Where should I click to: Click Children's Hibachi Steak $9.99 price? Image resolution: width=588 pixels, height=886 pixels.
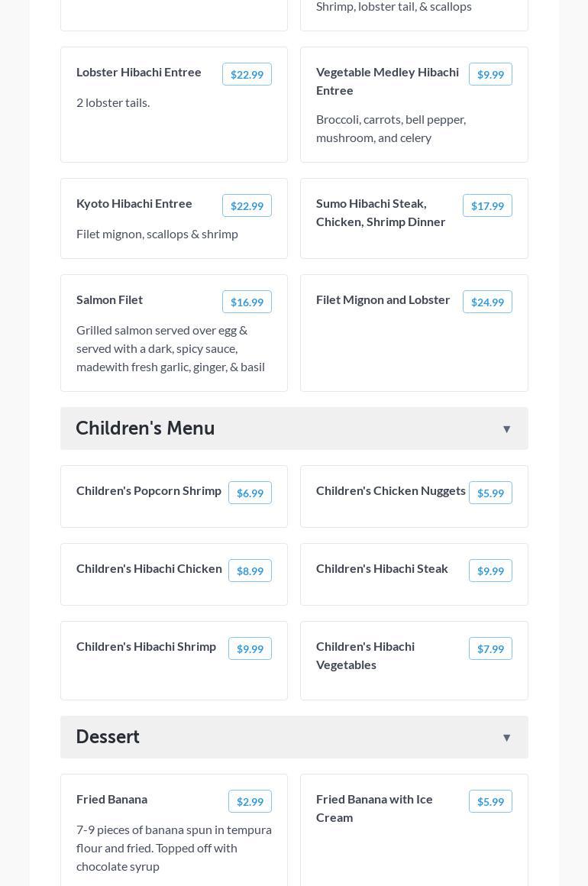click(x=490, y=571)
